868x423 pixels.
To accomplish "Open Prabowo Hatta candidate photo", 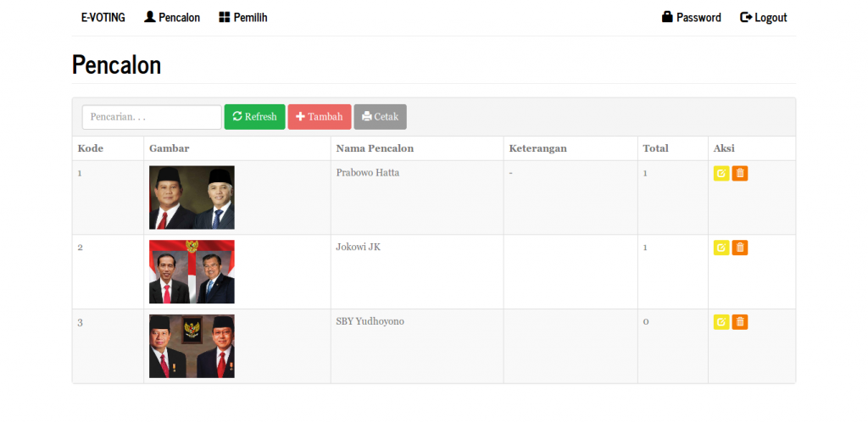I will click(x=192, y=198).
